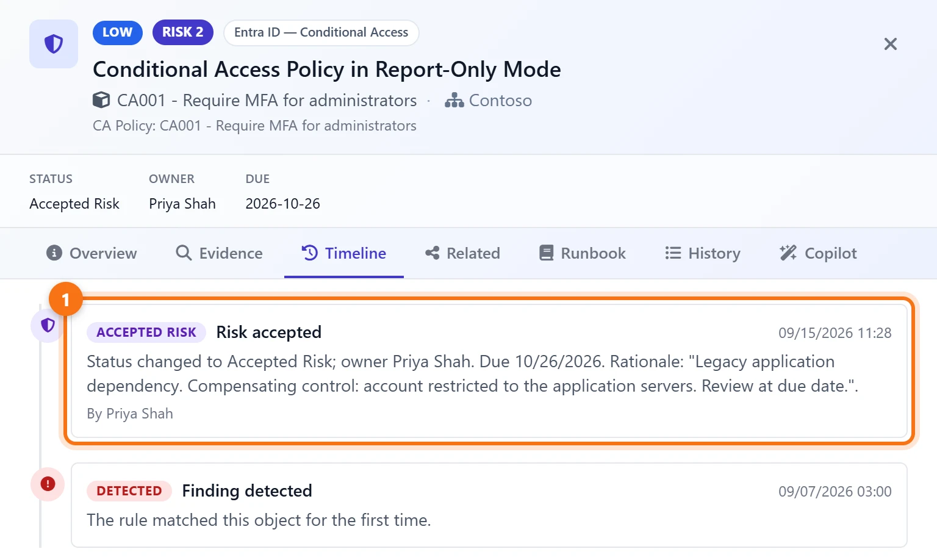Click the "CA001 - Require MFA for administrators" object name

267,100
